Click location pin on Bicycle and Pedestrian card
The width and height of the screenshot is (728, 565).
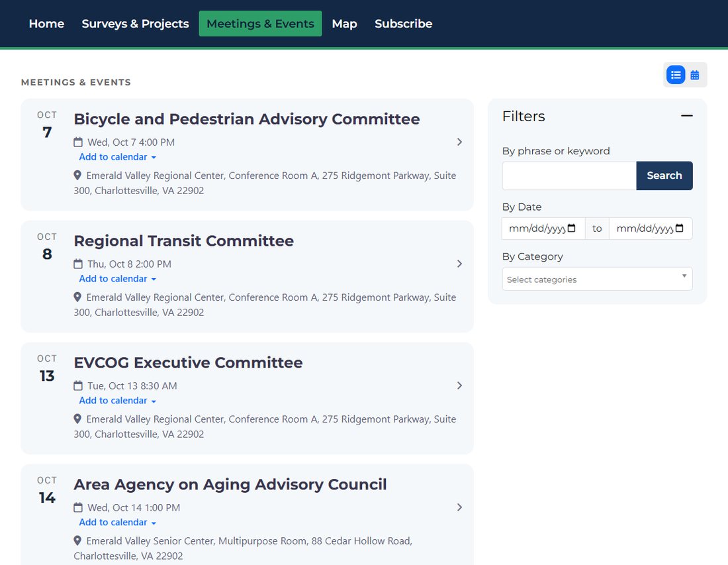point(77,175)
